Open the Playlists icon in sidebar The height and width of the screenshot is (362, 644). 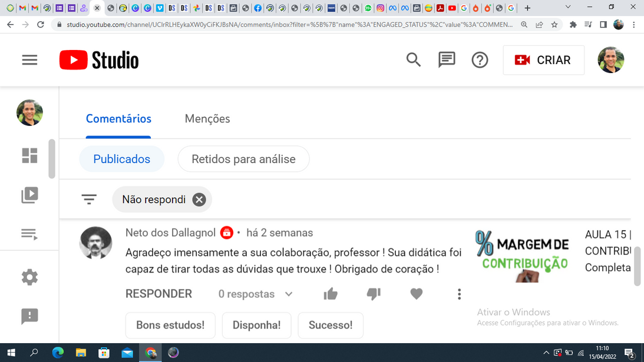[x=29, y=234]
